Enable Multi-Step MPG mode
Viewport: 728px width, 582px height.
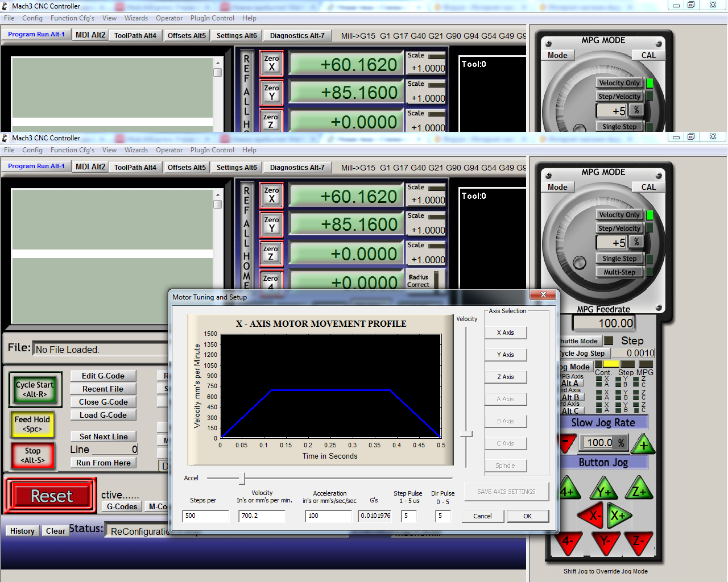pyautogui.click(x=619, y=272)
